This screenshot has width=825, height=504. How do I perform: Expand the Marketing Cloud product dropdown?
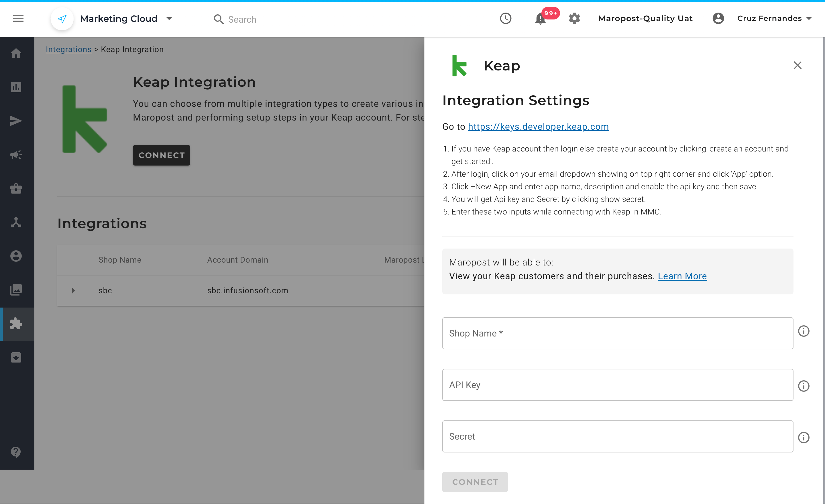(169, 19)
